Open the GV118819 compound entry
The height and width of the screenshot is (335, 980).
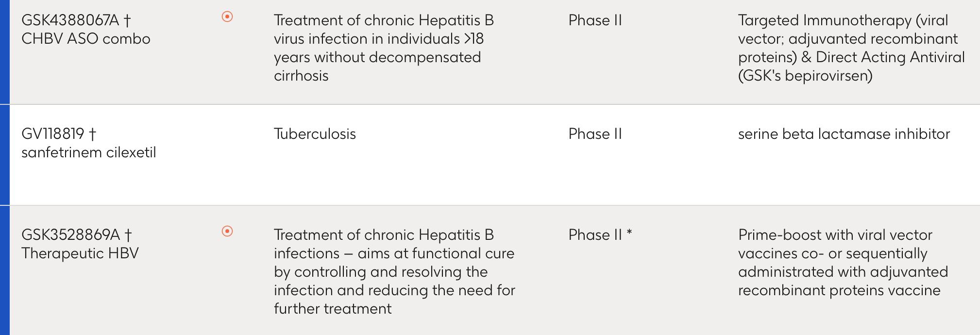click(x=52, y=134)
